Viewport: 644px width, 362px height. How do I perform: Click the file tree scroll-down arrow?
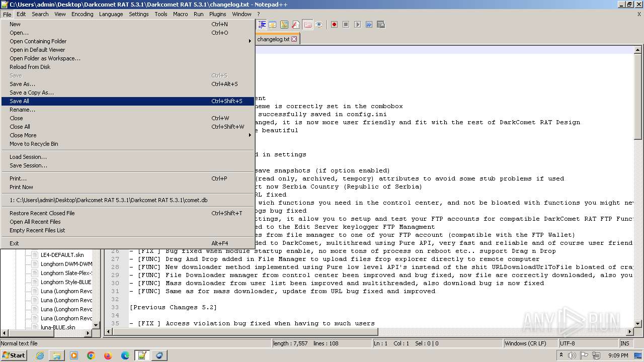(x=97, y=325)
